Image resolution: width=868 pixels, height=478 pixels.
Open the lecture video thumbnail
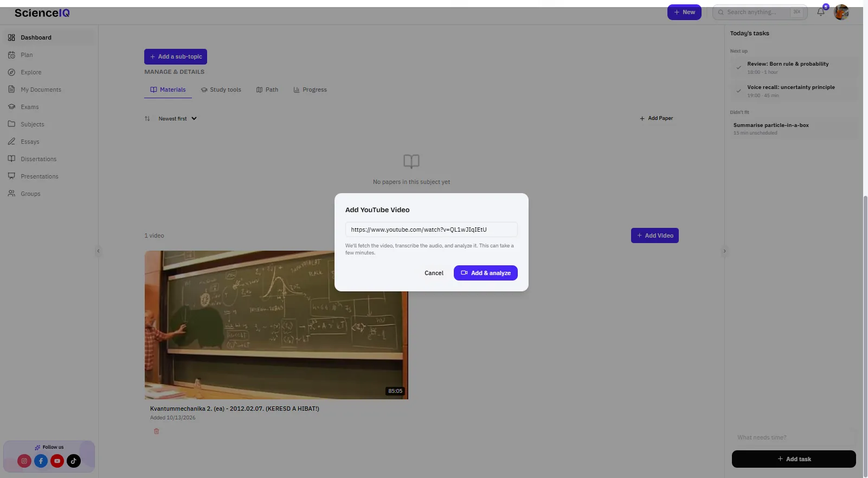(277, 325)
